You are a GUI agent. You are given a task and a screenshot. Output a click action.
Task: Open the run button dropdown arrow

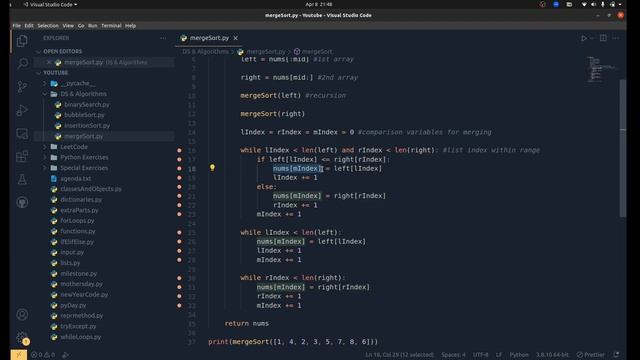(591, 38)
